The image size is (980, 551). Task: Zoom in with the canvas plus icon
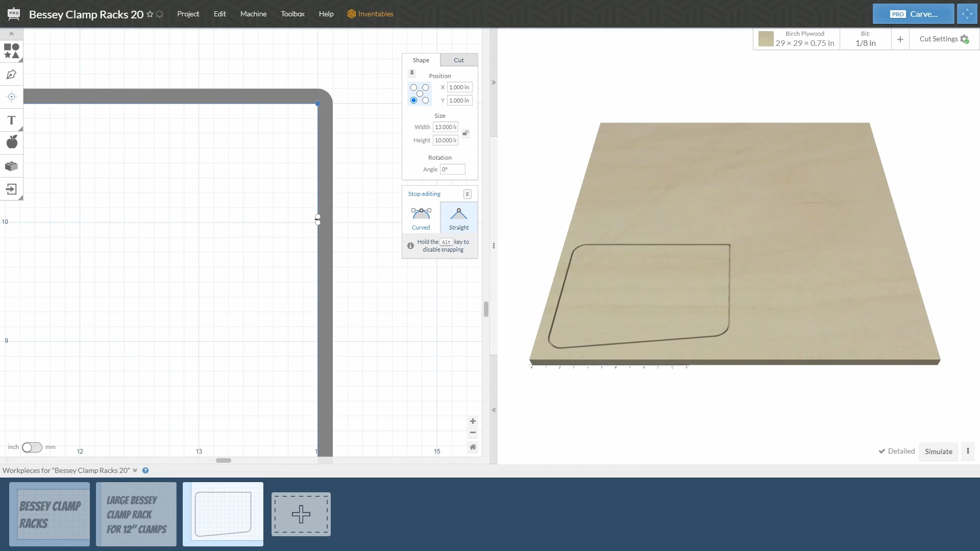(x=473, y=421)
